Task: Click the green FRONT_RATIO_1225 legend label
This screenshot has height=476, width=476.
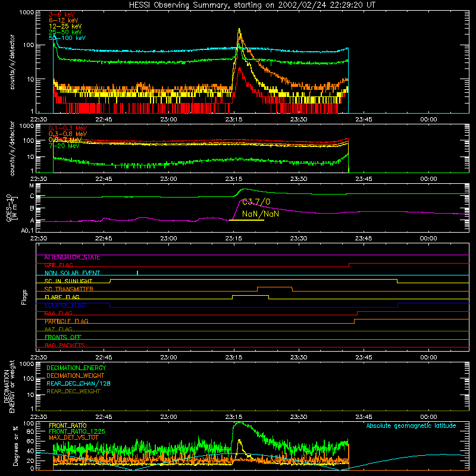Action: click(x=77, y=431)
